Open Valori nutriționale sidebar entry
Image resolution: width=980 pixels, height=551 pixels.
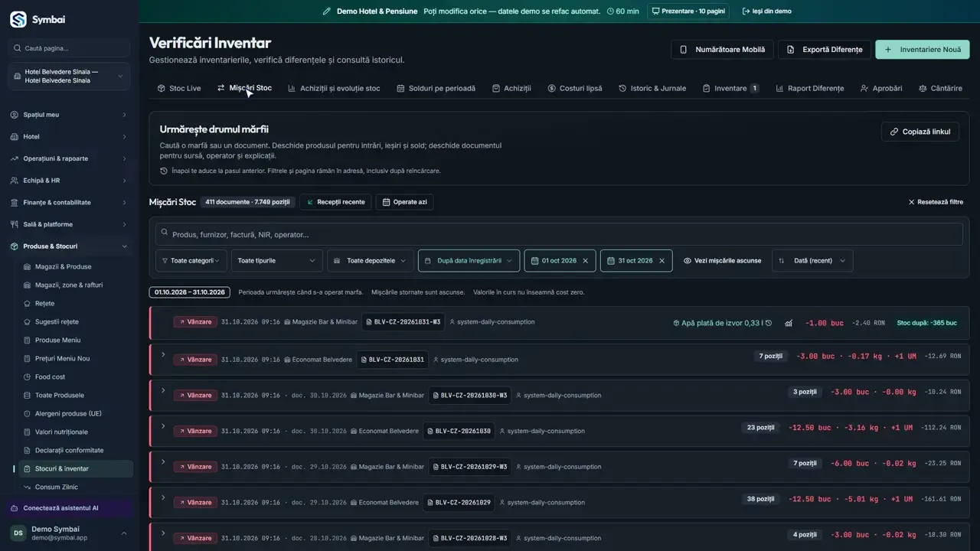point(61,432)
